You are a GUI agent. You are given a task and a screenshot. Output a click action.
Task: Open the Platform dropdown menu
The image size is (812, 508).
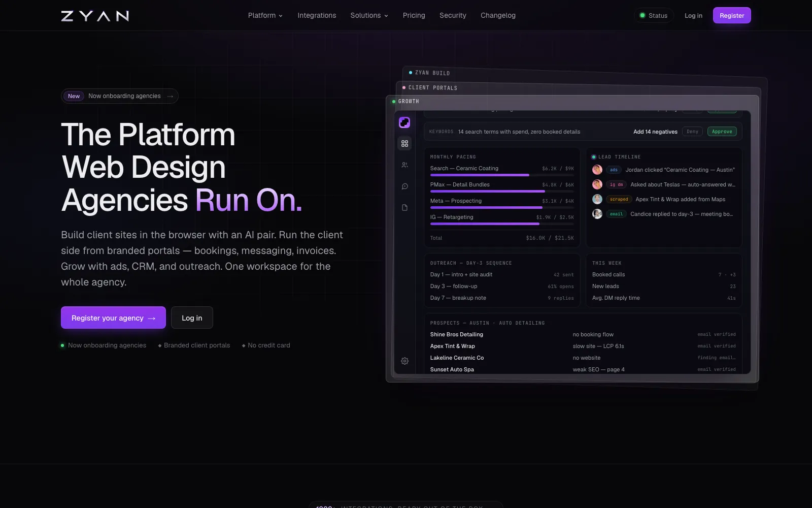(265, 15)
